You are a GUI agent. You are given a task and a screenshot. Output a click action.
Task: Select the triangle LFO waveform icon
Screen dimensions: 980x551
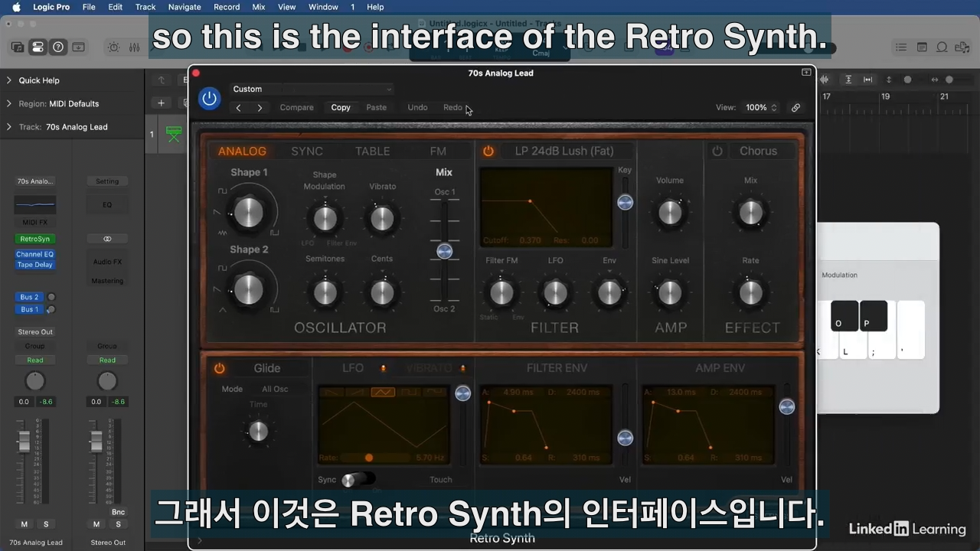pos(382,393)
